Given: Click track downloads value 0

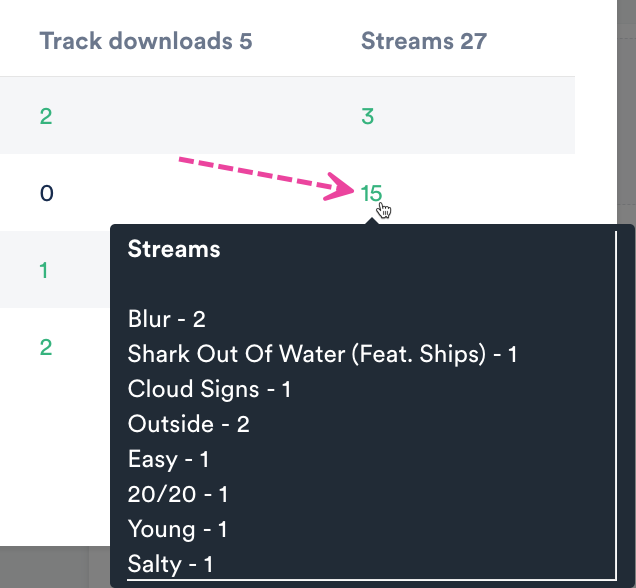Looking at the screenshot, I should [46, 193].
